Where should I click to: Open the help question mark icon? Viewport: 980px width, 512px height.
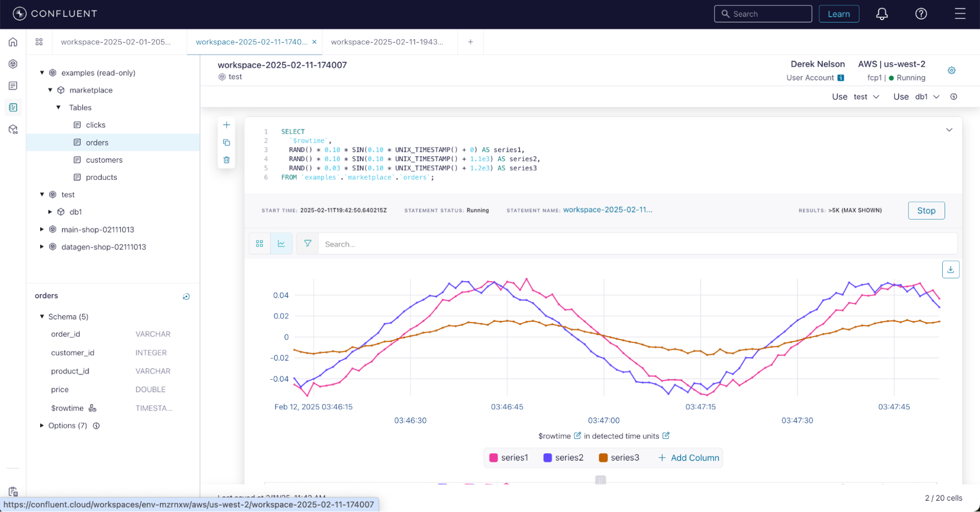(x=921, y=14)
